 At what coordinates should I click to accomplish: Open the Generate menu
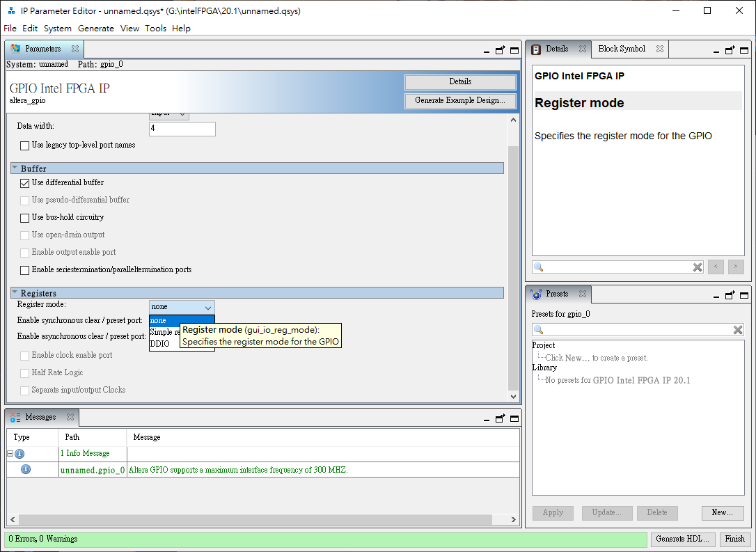(96, 29)
